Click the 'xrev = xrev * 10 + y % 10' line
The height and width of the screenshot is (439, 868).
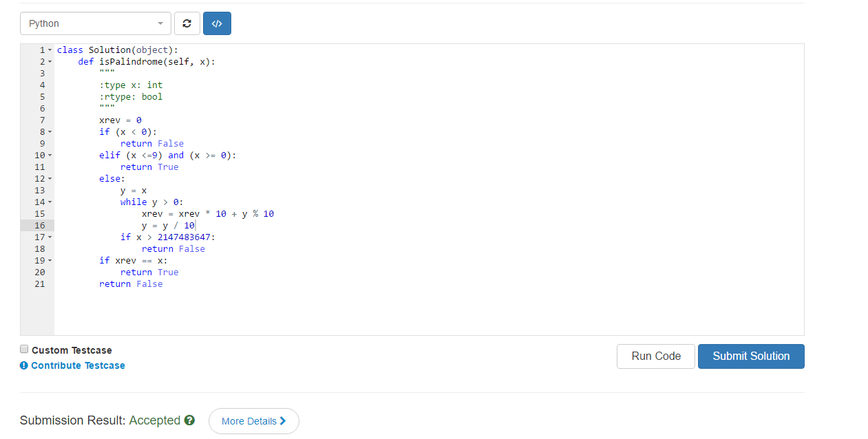point(208,214)
